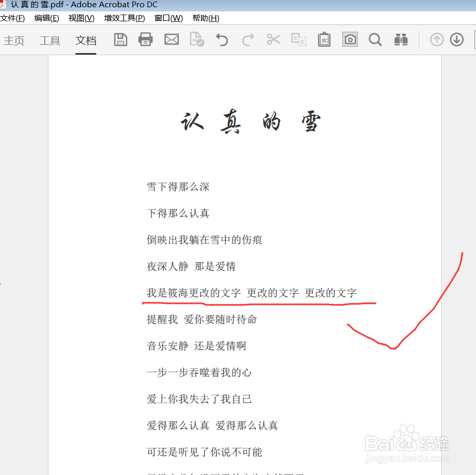
Task: Click the Copy icon in toolbar
Action: (299, 40)
